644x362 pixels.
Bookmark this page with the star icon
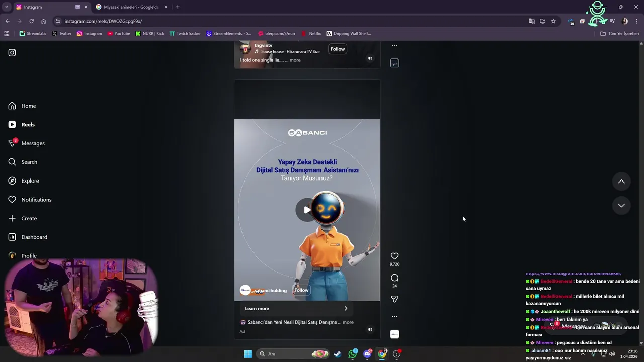[553, 21]
